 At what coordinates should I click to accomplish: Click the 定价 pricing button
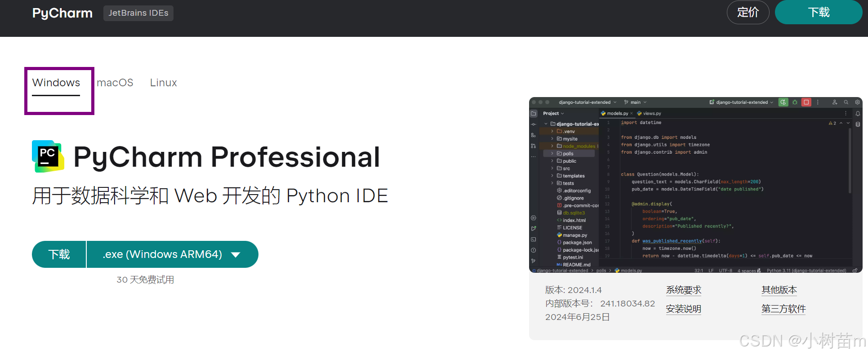coord(748,13)
